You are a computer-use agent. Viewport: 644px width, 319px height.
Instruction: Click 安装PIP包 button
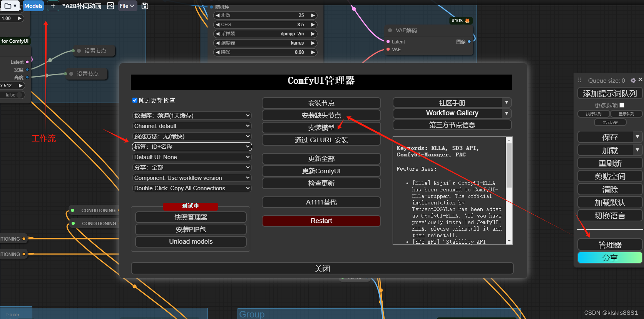(191, 229)
